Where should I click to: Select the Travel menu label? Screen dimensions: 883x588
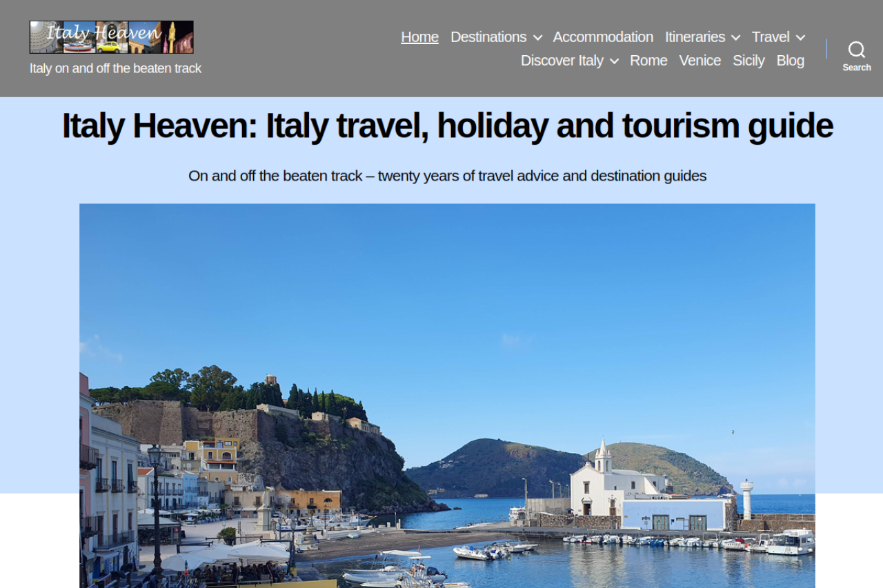click(x=771, y=37)
